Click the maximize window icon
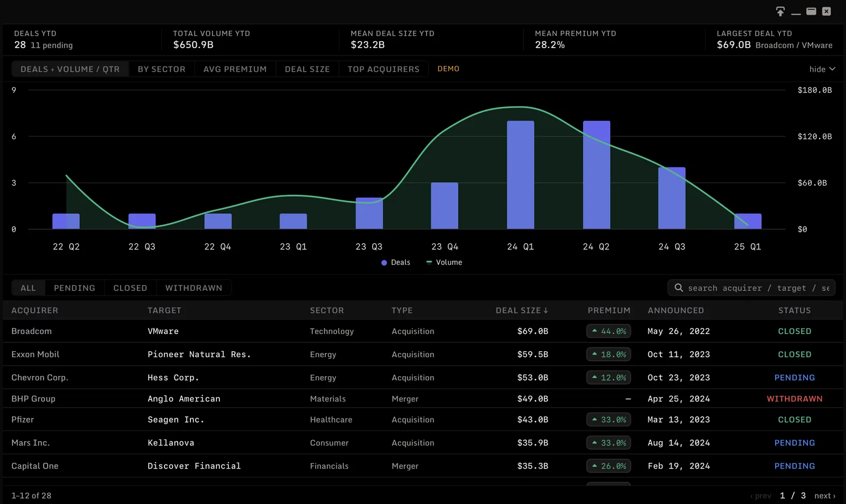Image resolution: width=846 pixels, height=504 pixels. click(811, 11)
